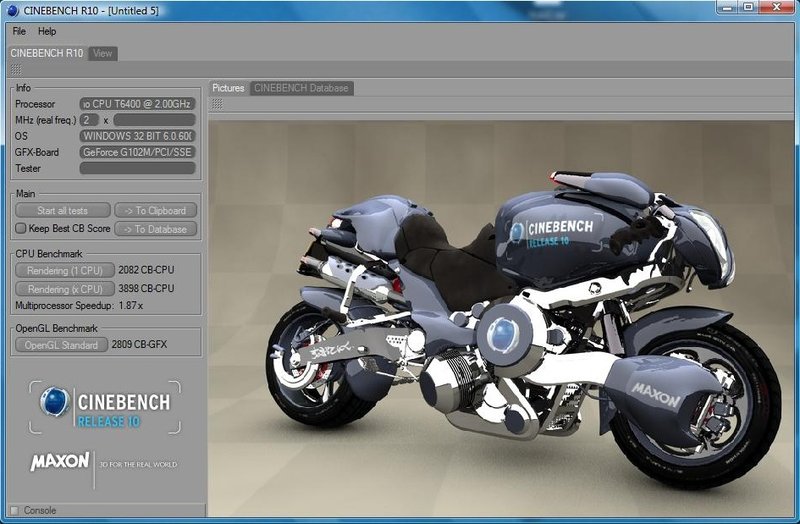Image resolution: width=800 pixels, height=524 pixels.
Task: Click the 2809 CB-GFX score text
Action: pyautogui.click(x=139, y=344)
